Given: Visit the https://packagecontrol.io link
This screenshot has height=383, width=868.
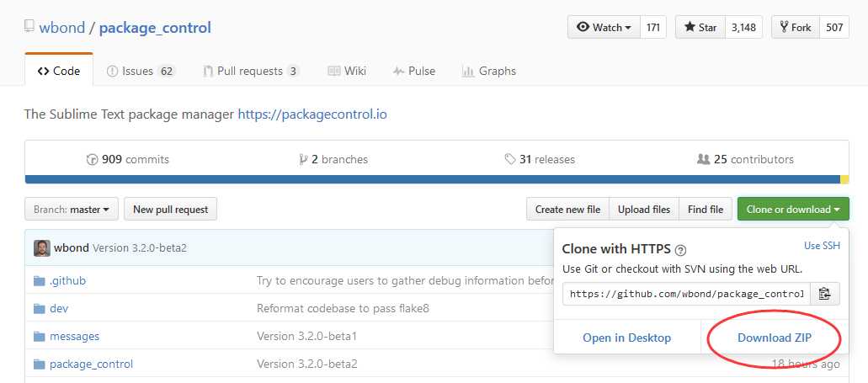Looking at the screenshot, I should pos(312,114).
